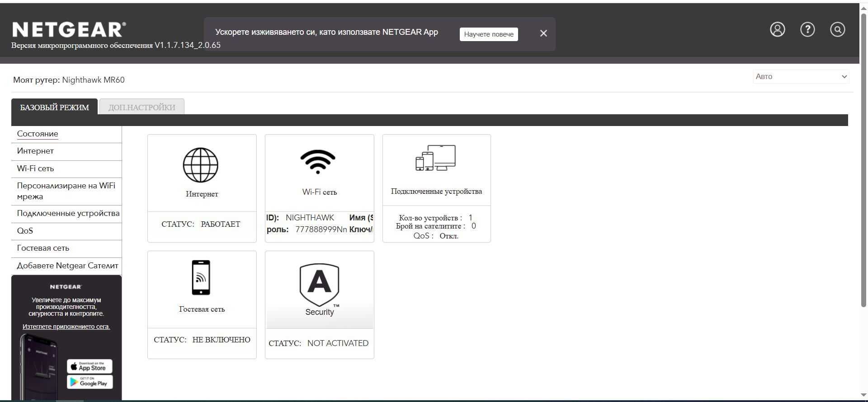Select Интернет in the sidebar
The image size is (868, 402).
(x=35, y=151)
